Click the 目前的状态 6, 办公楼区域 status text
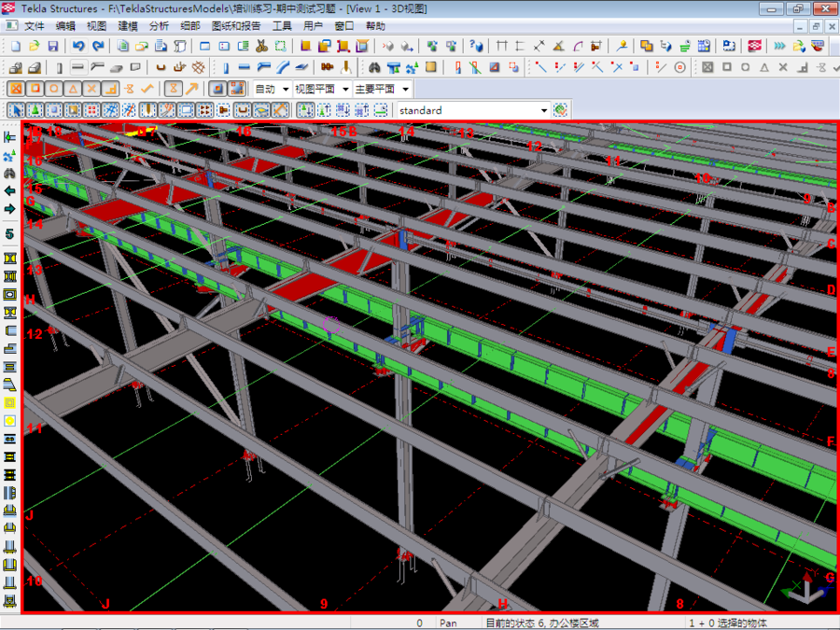The width and height of the screenshot is (840, 630). point(542,623)
